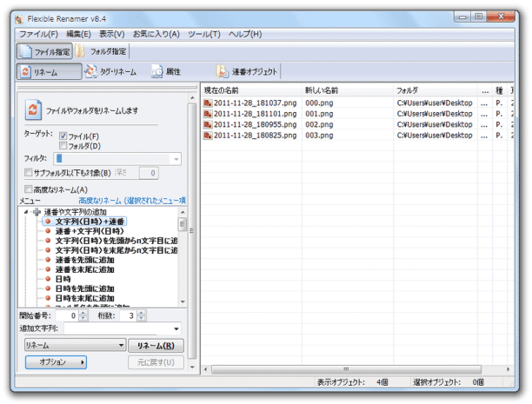Click the plus icon of 連番や文字列の追加

tap(37, 212)
